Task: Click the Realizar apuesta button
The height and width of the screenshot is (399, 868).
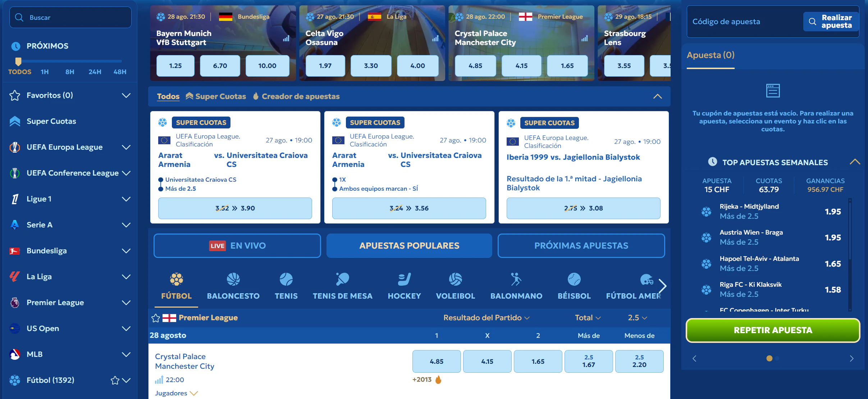Action: pos(831,22)
